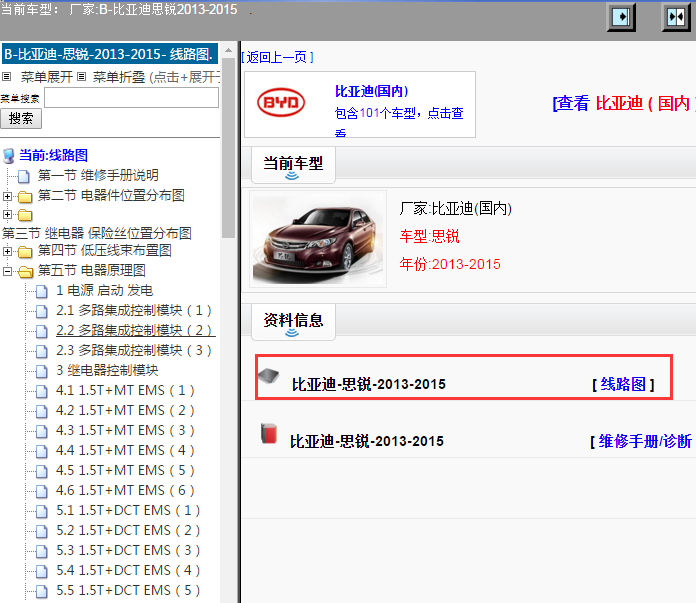696x603 pixels.
Task: Click the grey book icon beside 线路图 entry
Action: [x=268, y=376]
